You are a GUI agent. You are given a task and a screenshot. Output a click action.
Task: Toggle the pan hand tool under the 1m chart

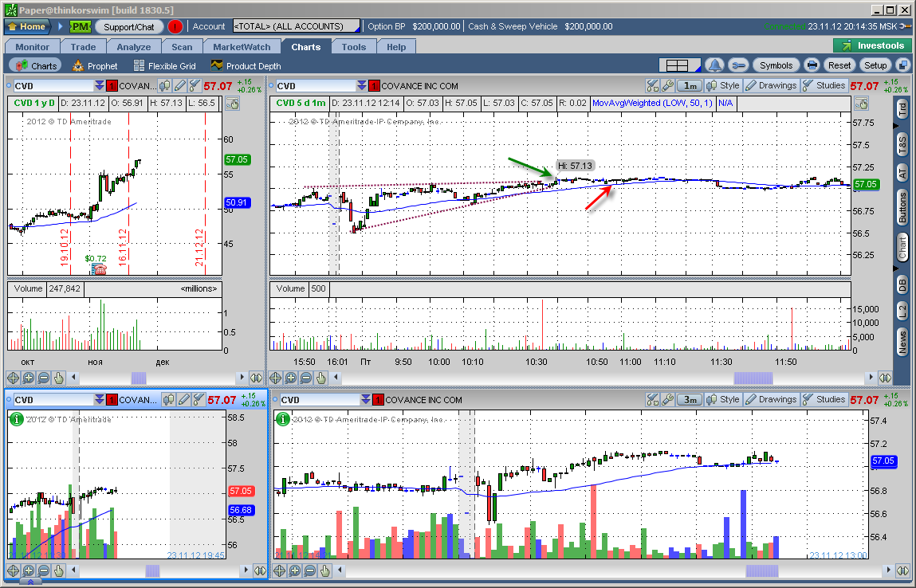(x=320, y=378)
